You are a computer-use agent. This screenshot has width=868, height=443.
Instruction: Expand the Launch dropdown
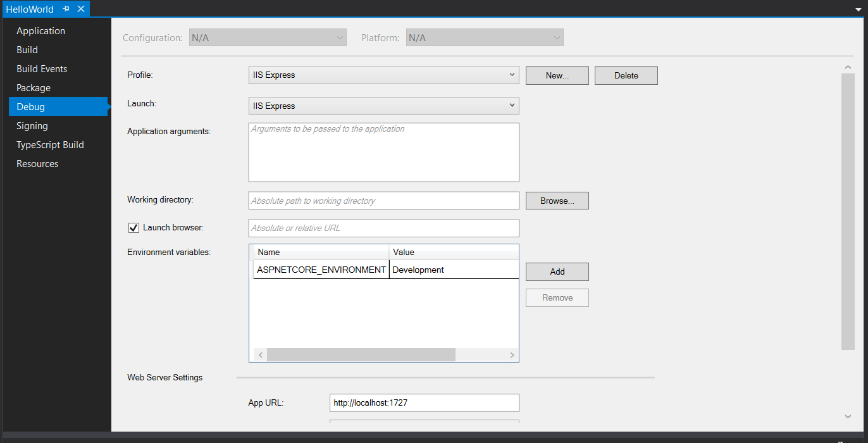click(383, 106)
